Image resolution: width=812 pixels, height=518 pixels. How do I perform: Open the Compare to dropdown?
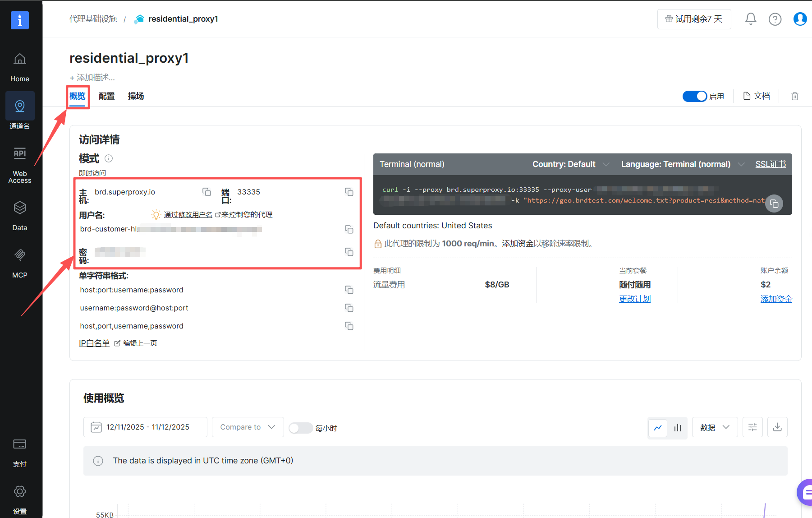[248, 427]
